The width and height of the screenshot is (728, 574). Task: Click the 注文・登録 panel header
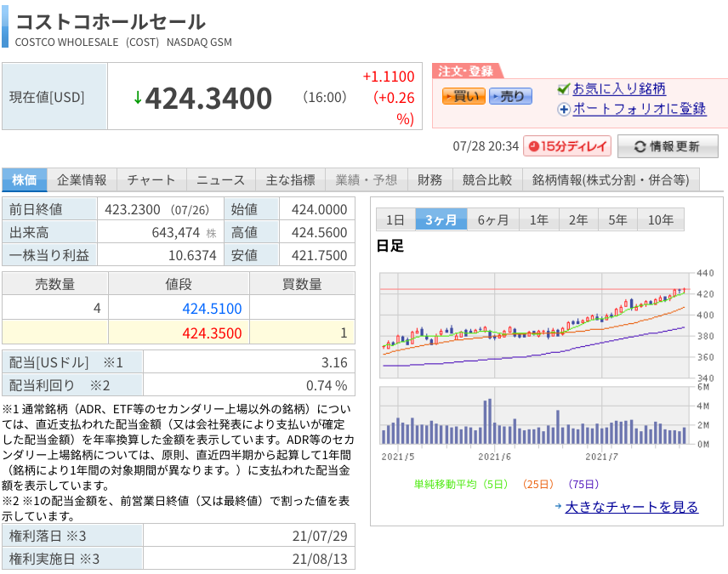(x=465, y=71)
